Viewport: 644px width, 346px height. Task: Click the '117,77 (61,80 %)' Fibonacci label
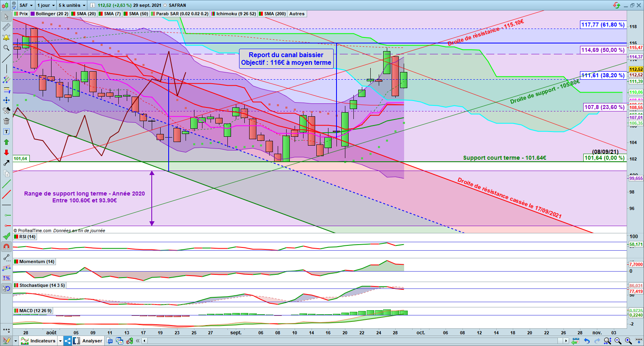(603, 25)
